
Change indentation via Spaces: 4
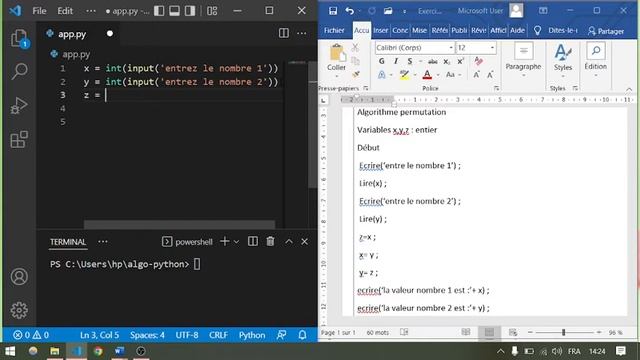tap(147, 335)
